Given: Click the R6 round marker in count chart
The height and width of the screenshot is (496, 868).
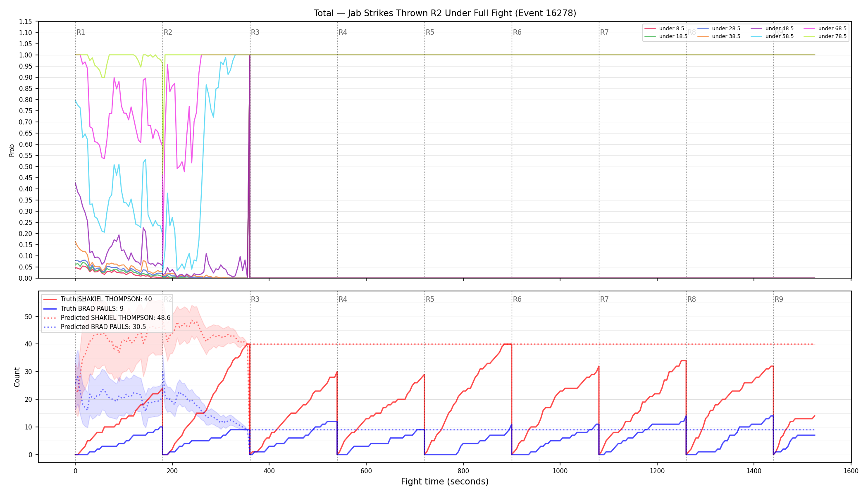Looking at the screenshot, I should pyautogui.click(x=517, y=299).
